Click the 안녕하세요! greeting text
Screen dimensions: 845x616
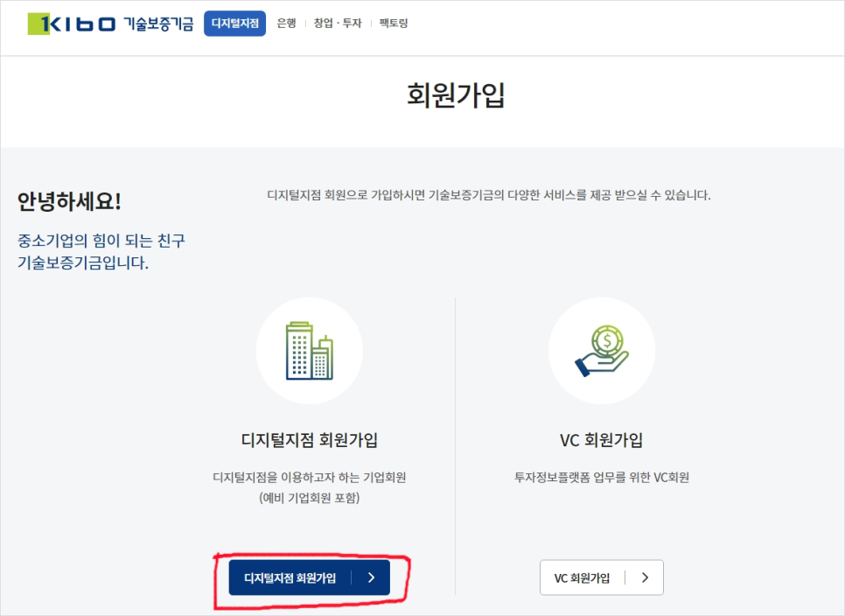(x=69, y=201)
